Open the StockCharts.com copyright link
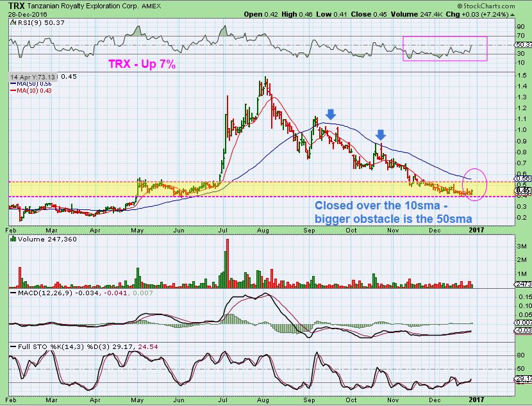 tap(486, 6)
